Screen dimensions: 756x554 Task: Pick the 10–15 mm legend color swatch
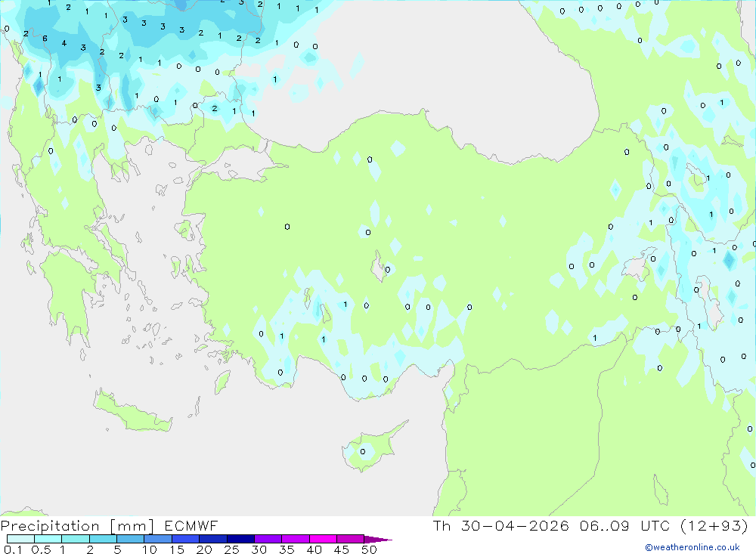(x=158, y=539)
